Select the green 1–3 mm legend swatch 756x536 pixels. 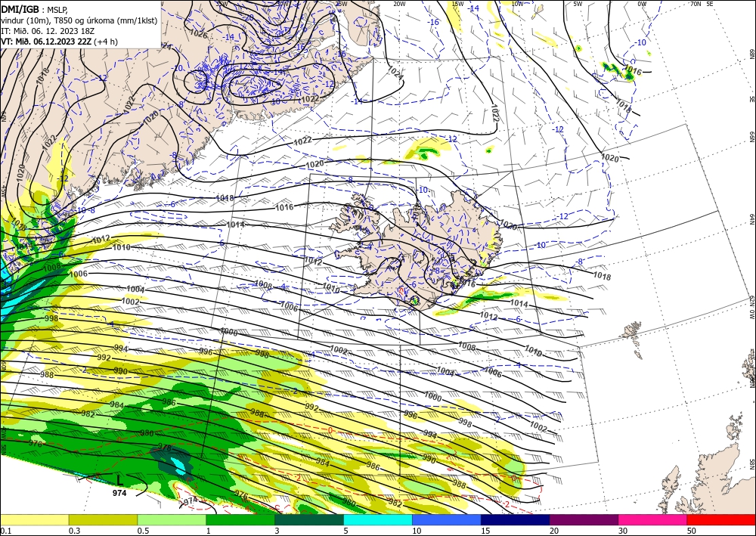(x=240, y=519)
